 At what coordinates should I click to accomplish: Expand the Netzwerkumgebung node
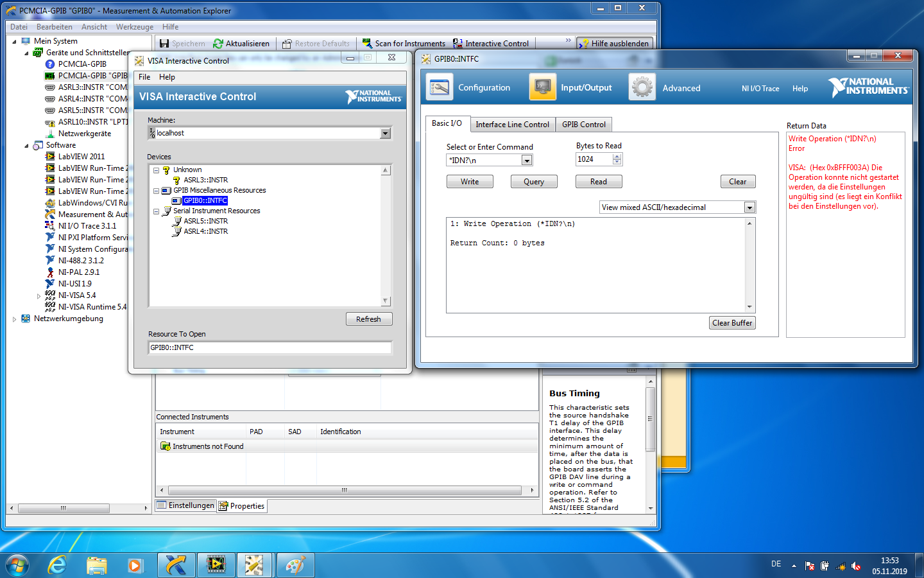click(x=14, y=319)
